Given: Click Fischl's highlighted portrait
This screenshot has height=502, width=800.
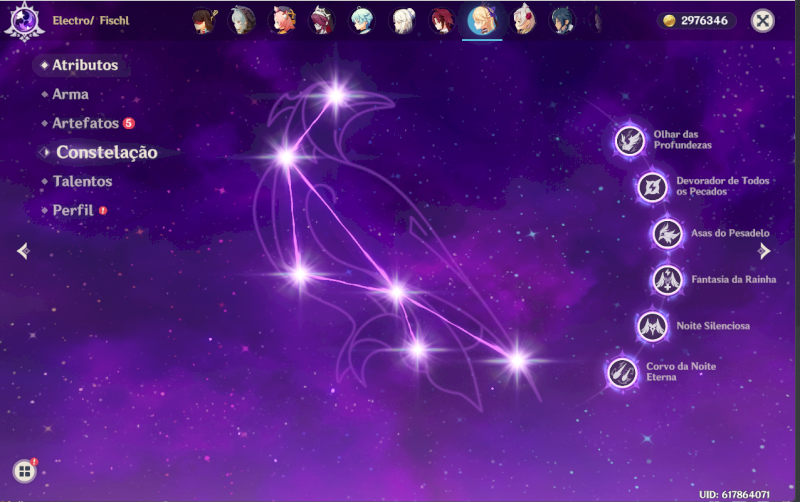Looking at the screenshot, I should (x=482, y=20).
